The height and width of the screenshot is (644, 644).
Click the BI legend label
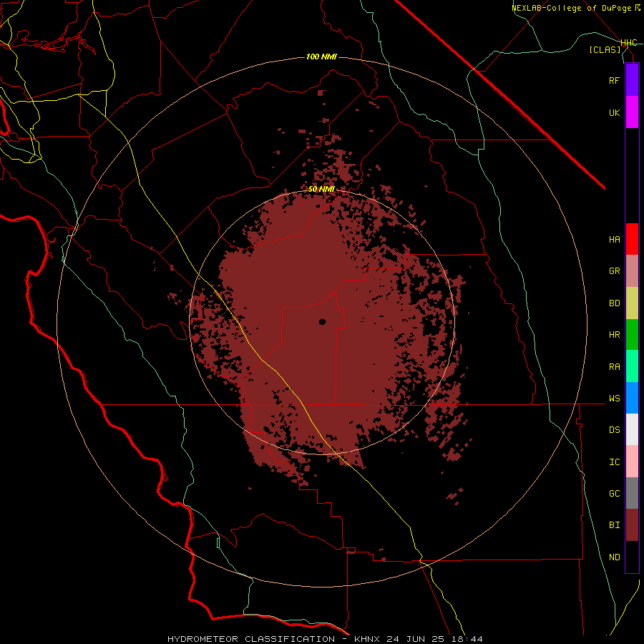614,525
